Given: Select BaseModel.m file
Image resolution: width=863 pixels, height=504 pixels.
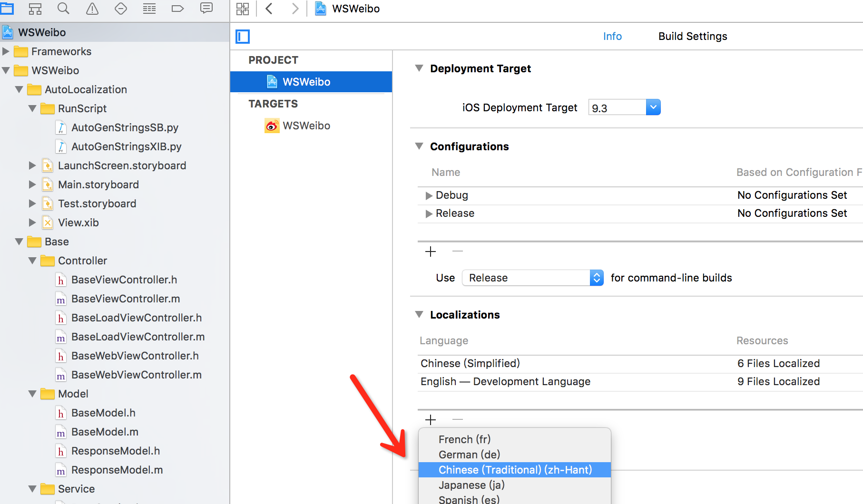Looking at the screenshot, I should click(105, 432).
